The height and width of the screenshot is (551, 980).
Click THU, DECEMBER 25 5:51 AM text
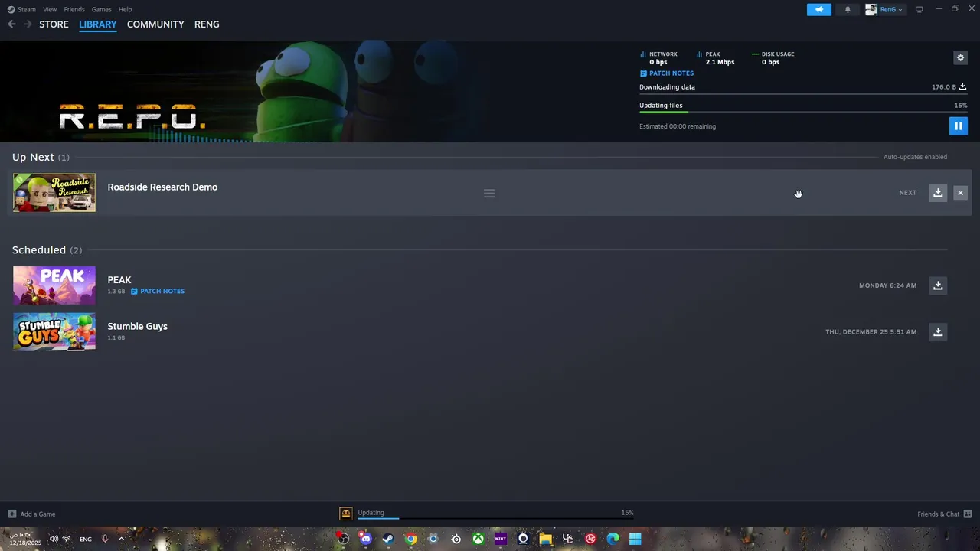coord(871,332)
